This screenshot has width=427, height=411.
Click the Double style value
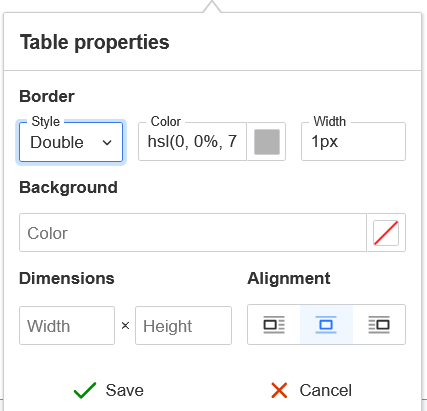click(x=57, y=142)
